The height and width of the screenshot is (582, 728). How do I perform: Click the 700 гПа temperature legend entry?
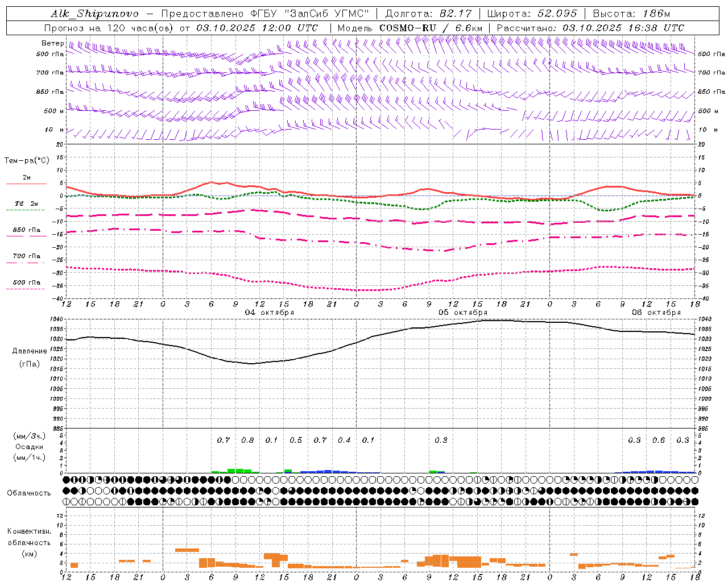(26, 256)
